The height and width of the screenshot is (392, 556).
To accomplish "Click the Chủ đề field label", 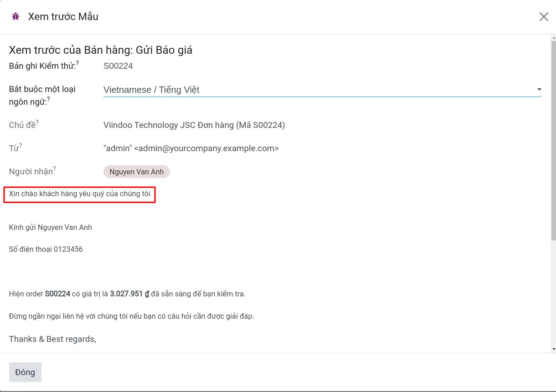I will click(x=22, y=125).
